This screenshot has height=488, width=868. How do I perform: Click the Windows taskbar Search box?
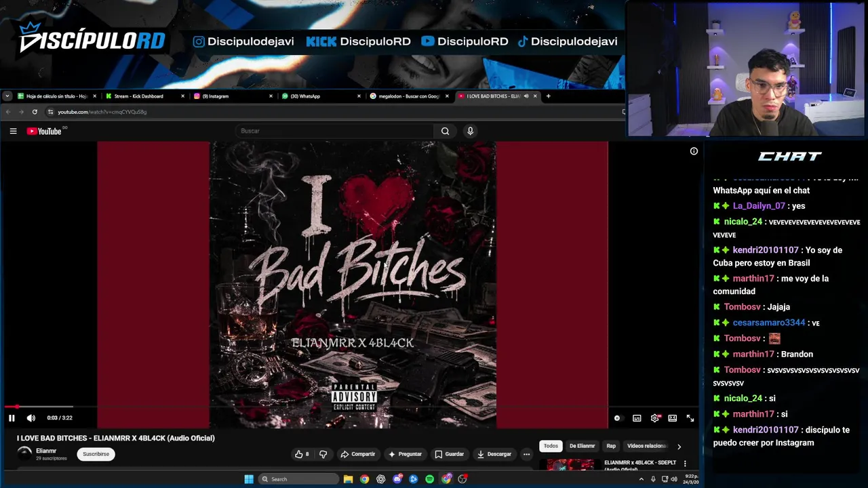298,479
